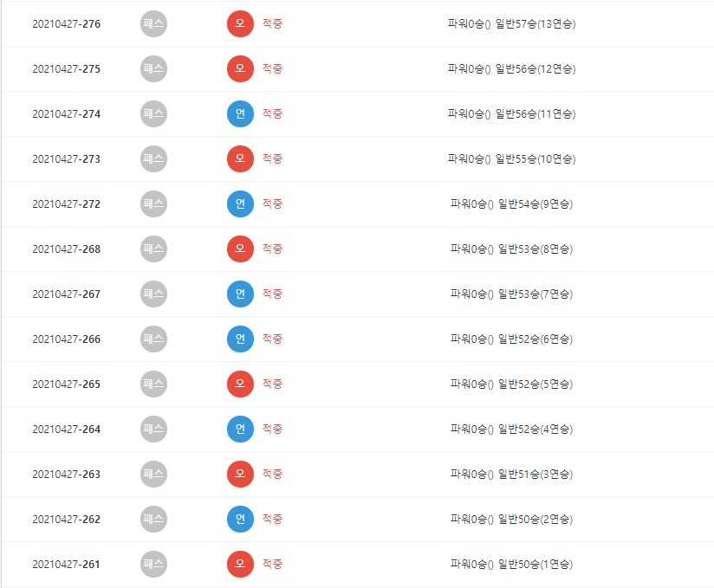714x588 pixels.
Task: Click the round ID 20210427-266
Action: (66, 339)
